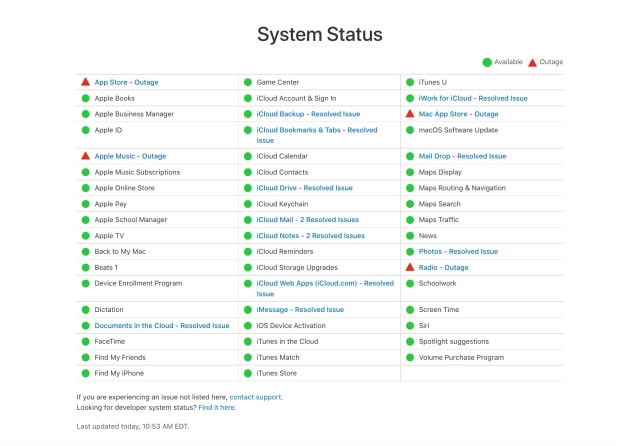Screen dimensions: 640x446
Task: Click the green dot next to FaceTime
Action: coord(86,341)
